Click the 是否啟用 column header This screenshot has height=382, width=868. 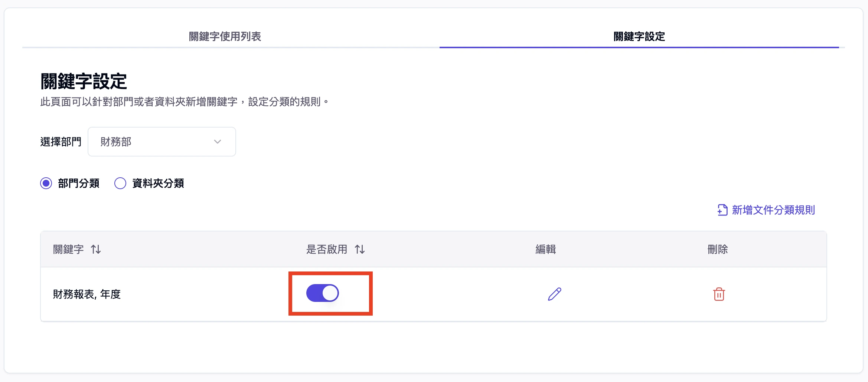pos(337,250)
